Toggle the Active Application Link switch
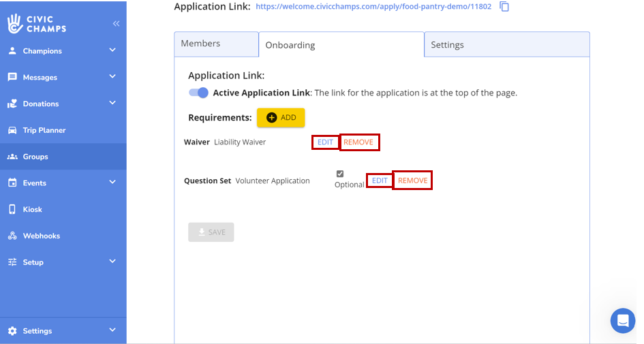644x344 pixels. (198, 93)
